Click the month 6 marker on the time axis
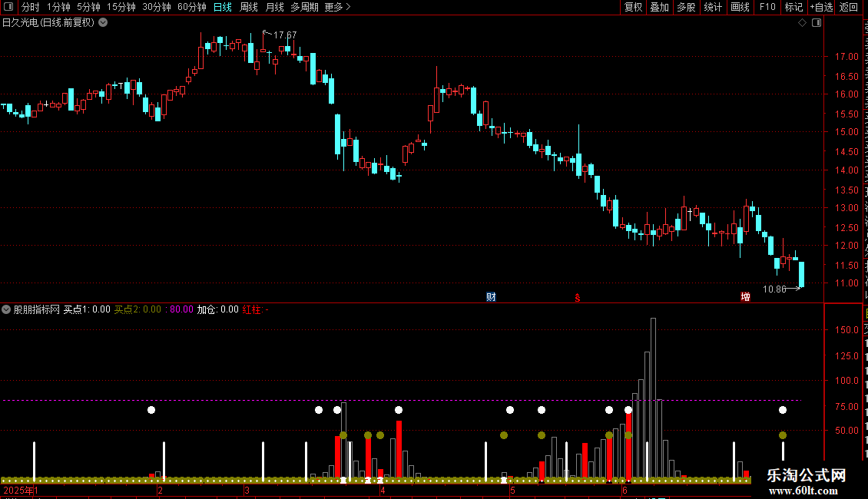Screen dimensions: 868x499 click(x=625, y=490)
